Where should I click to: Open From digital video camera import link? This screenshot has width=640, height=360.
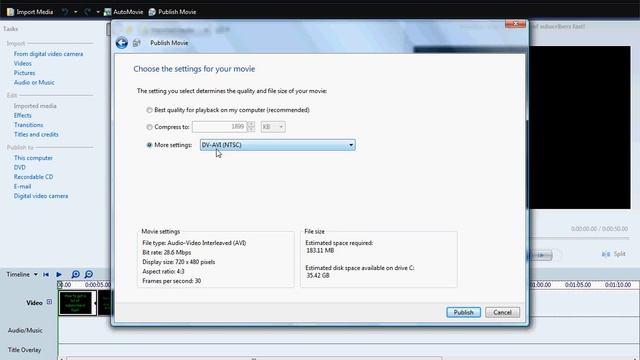tap(48, 54)
